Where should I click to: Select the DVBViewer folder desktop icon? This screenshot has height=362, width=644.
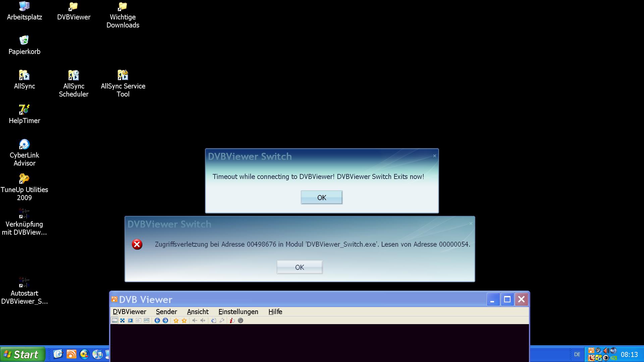[73, 11]
